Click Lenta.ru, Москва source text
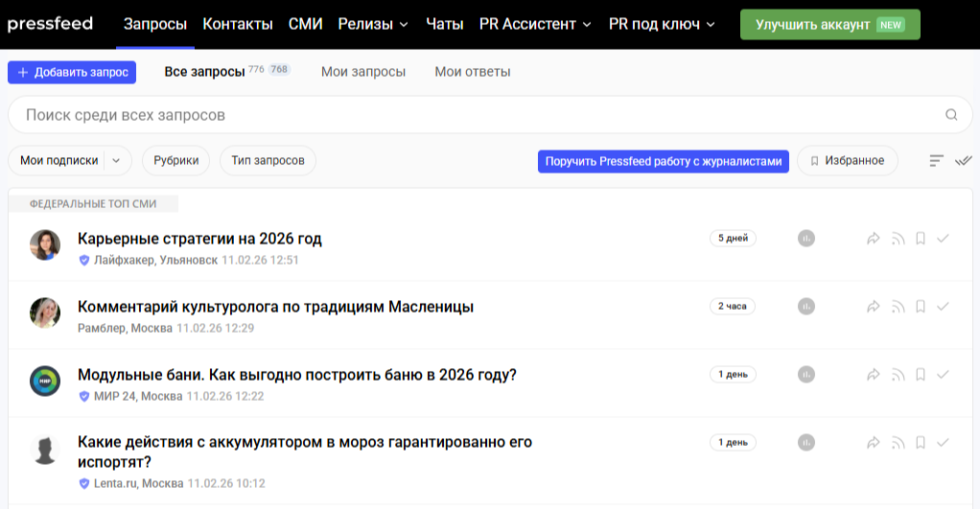The width and height of the screenshot is (980, 509). click(139, 483)
